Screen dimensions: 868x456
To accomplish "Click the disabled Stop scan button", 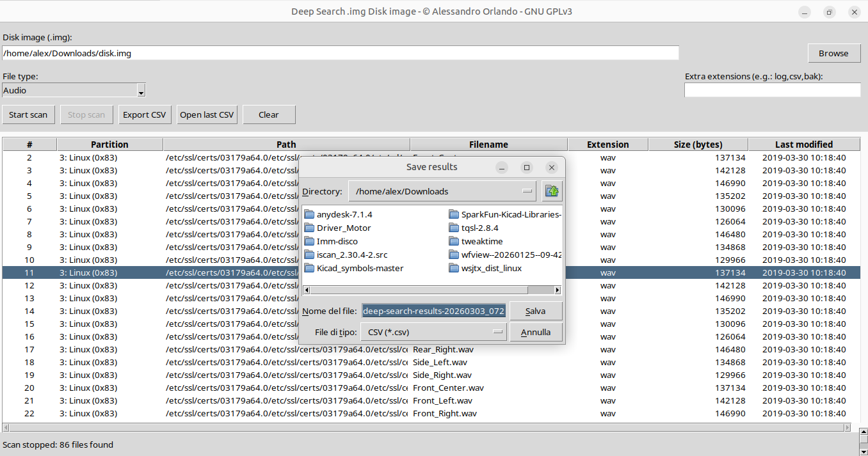I will 86,114.
